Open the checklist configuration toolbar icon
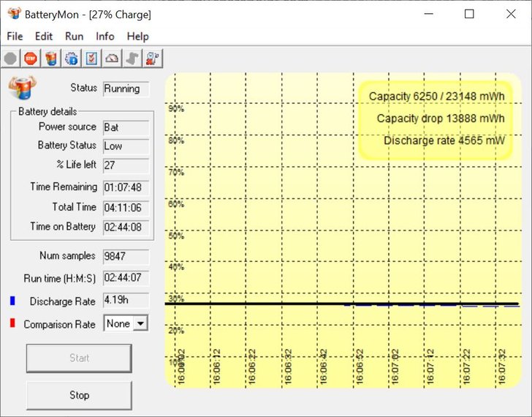 [x=92, y=59]
